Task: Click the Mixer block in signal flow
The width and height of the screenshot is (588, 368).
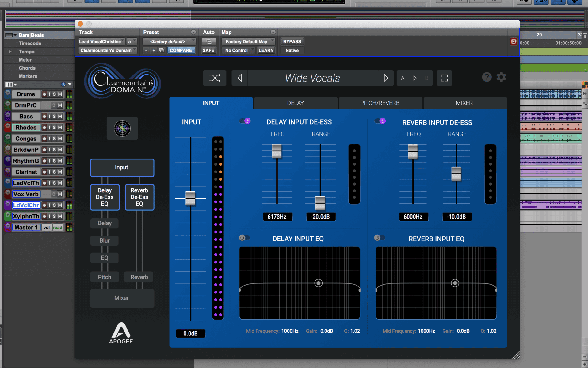Action: (x=122, y=298)
